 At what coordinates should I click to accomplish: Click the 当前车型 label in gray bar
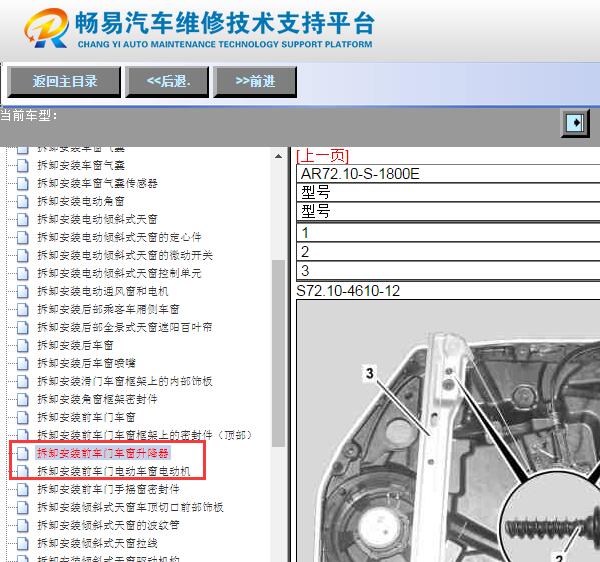pyautogui.click(x=29, y=115)
